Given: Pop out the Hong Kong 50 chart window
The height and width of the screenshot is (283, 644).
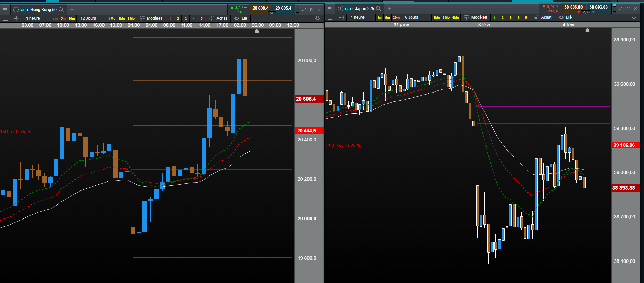Looking at the screenshot, I should pos(312,10).
